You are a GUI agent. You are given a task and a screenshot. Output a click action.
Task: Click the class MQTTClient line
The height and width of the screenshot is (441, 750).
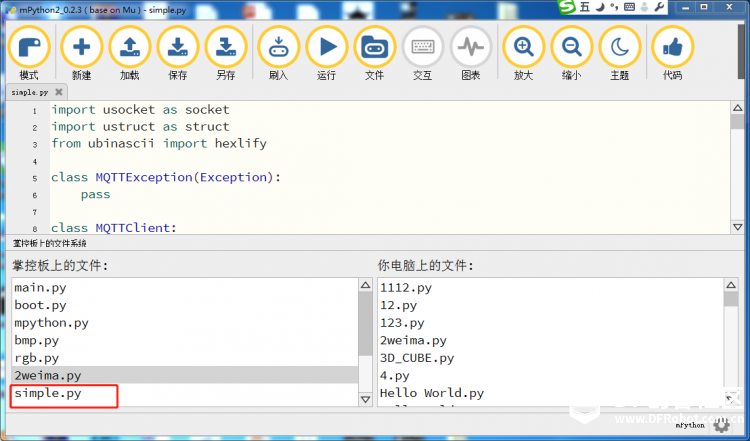(x=114, y=228)
